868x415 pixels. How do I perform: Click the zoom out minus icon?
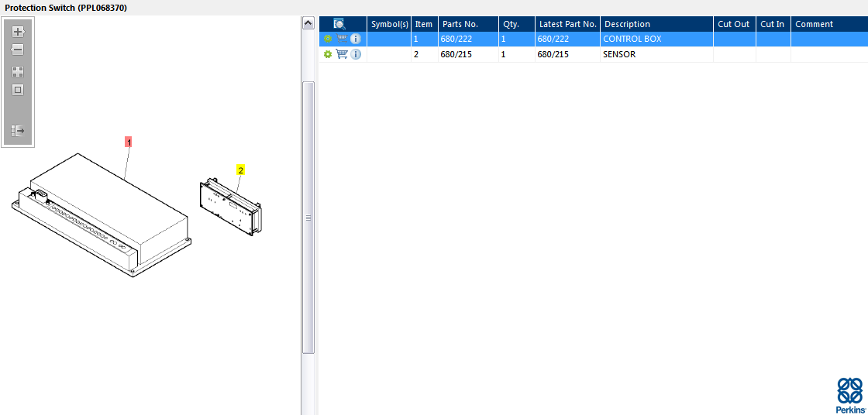coord(18,50)
